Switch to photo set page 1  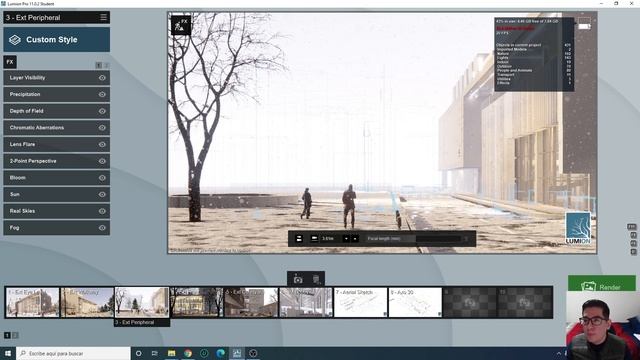tap(7, 335)
